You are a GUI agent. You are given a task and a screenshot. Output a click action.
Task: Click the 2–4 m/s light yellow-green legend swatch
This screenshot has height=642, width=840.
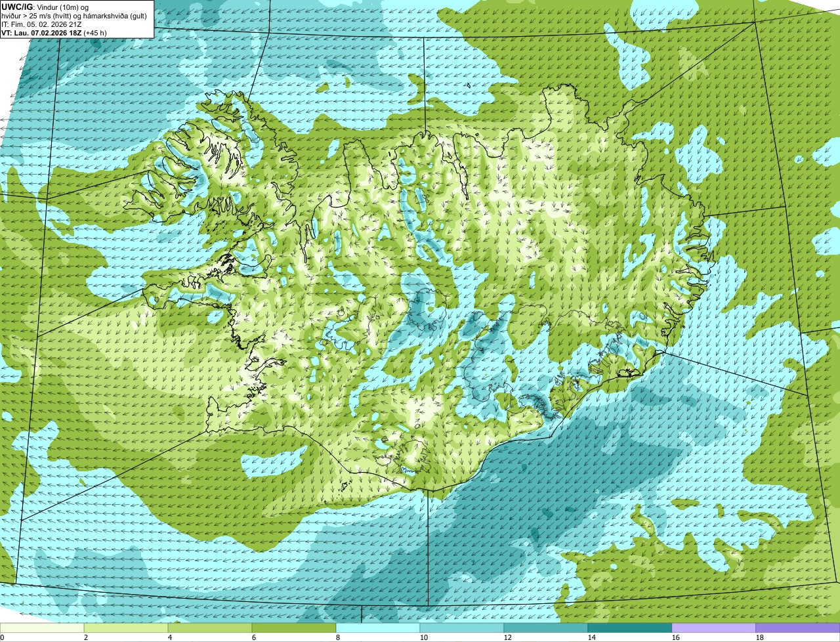[x=126, y=628]
